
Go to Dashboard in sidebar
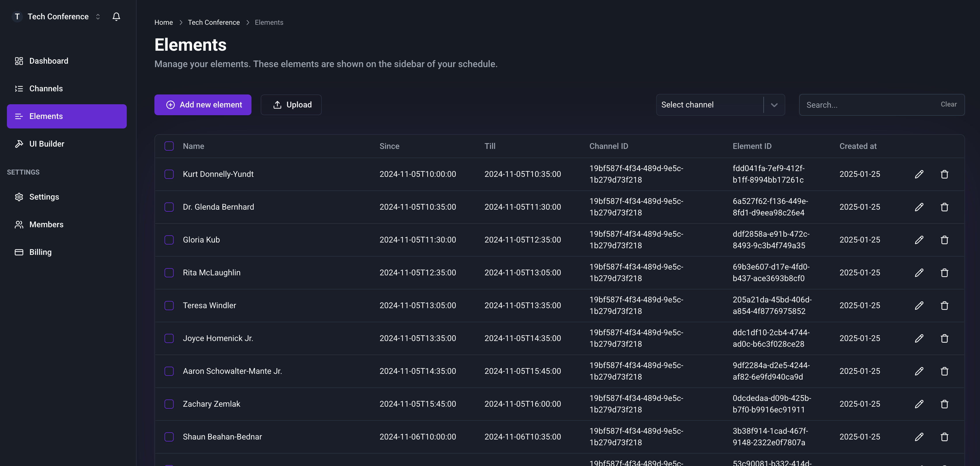coord(67,61)
